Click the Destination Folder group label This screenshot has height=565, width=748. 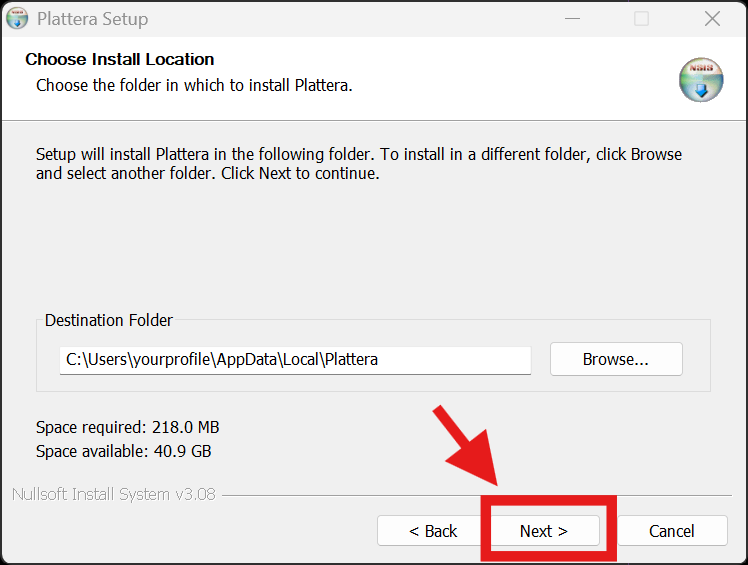click(x=109, y=321)
